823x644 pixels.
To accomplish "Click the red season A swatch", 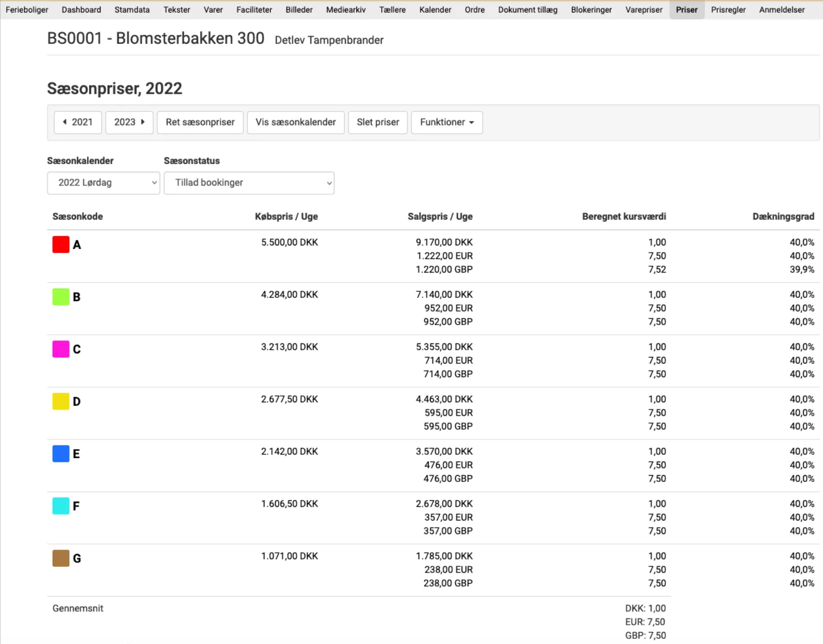I will 61,244.
